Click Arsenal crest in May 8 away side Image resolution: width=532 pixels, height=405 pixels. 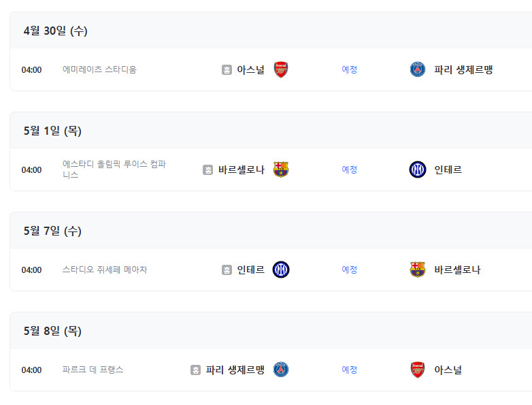pos(418,370)
